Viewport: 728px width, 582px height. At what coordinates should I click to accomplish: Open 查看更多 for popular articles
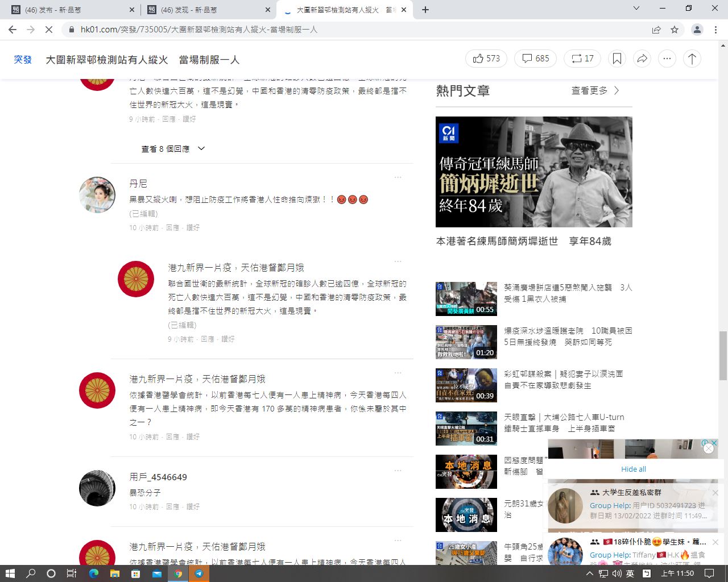595,90
